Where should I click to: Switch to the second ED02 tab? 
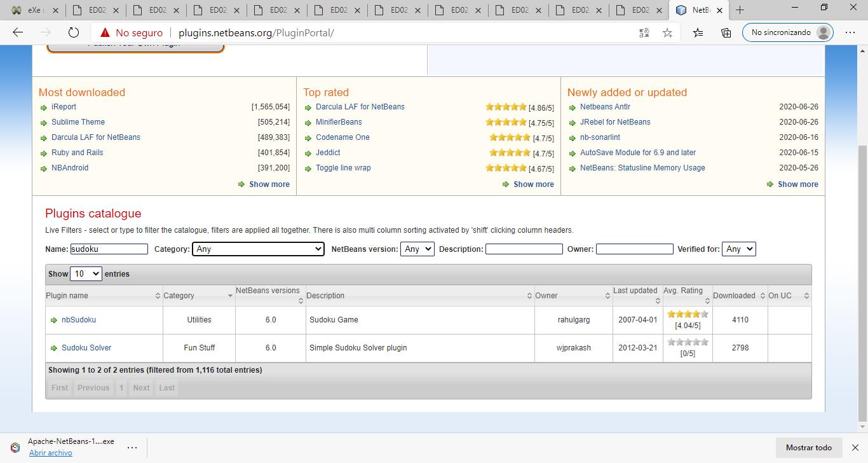point(157,10)
